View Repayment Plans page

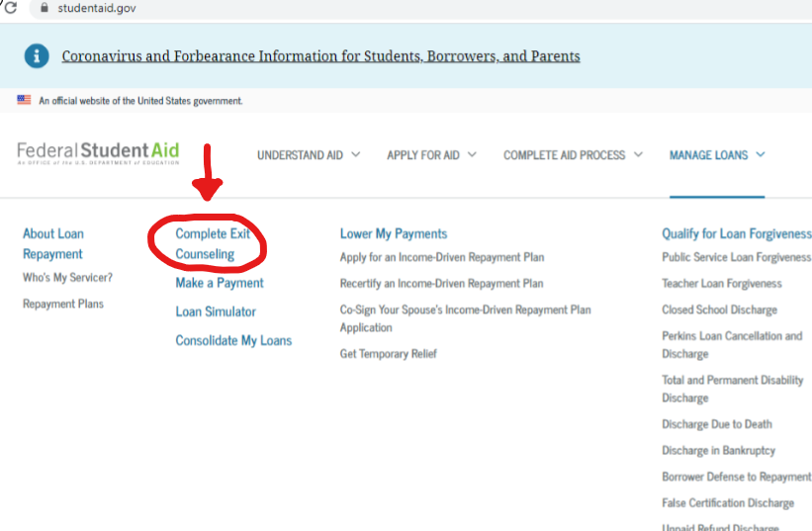[x=63, y=304]
